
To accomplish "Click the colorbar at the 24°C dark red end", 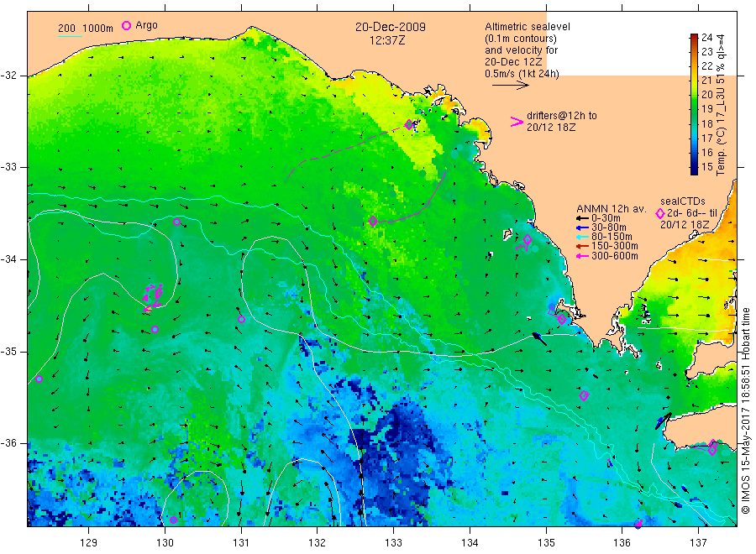I will point(694,37).
